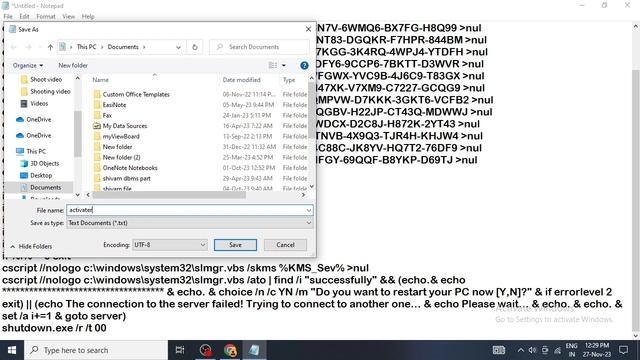Viewport: 640px width, 360px height.
Task: Click the horizontal scrollbar in file list
Action: [169, 195]
